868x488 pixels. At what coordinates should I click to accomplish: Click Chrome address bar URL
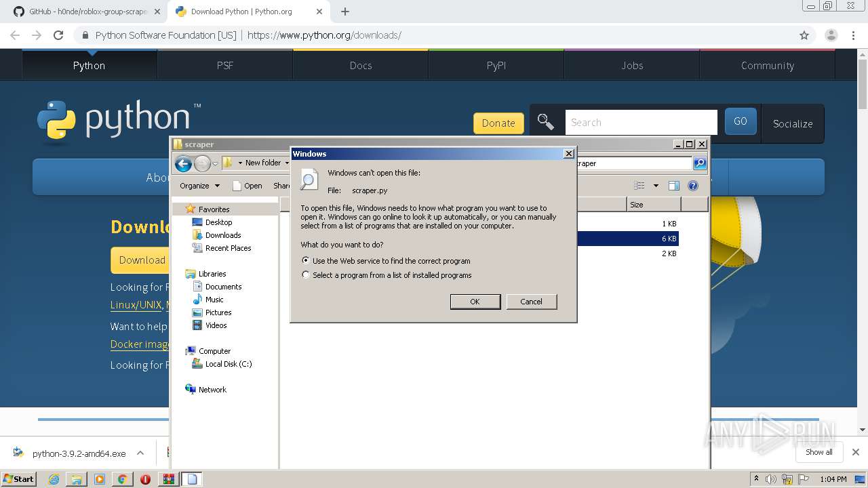[x=324, y=35]
